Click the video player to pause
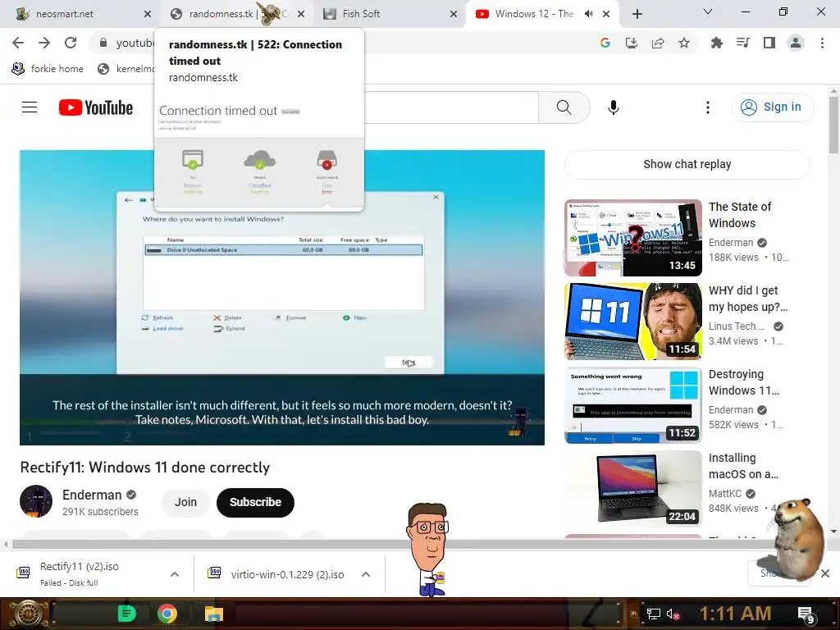Viewport: 840px width, 630px height. (282, 297)
